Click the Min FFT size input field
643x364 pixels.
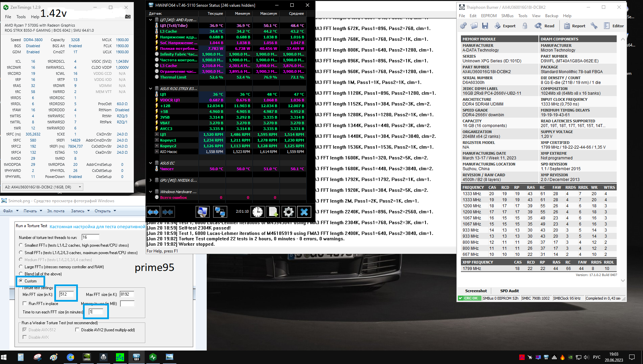tap(66, 294)
